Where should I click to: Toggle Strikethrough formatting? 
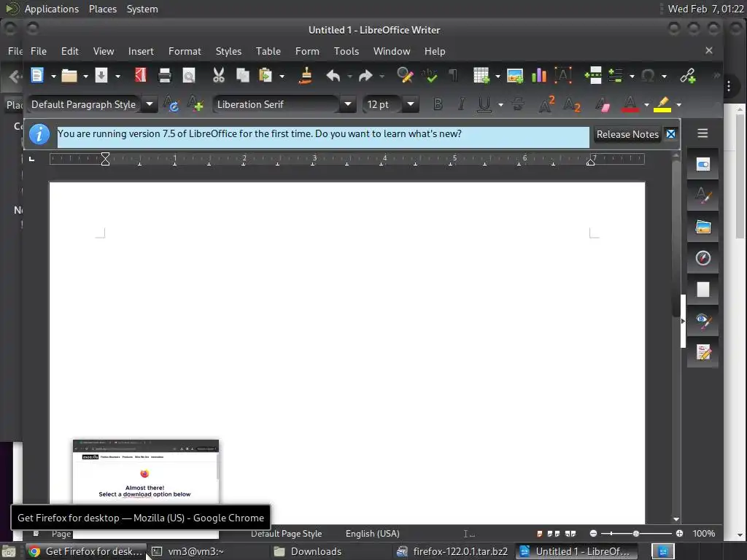tap(518, 104)
